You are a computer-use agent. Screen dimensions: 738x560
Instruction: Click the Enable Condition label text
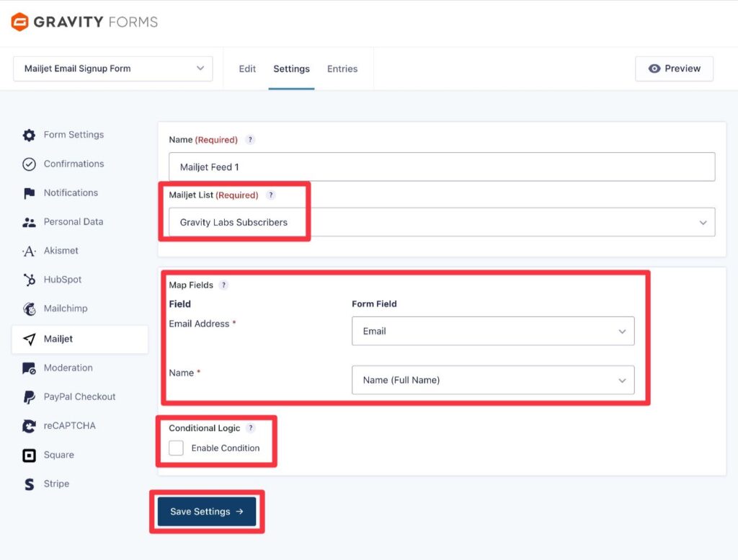pos(226,448)
